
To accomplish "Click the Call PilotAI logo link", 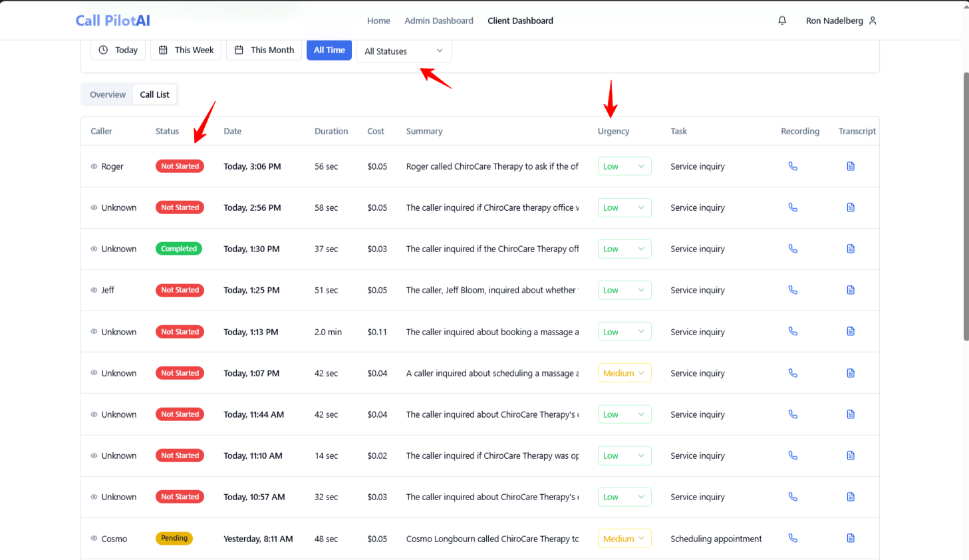I will click(x=113, y=21).
